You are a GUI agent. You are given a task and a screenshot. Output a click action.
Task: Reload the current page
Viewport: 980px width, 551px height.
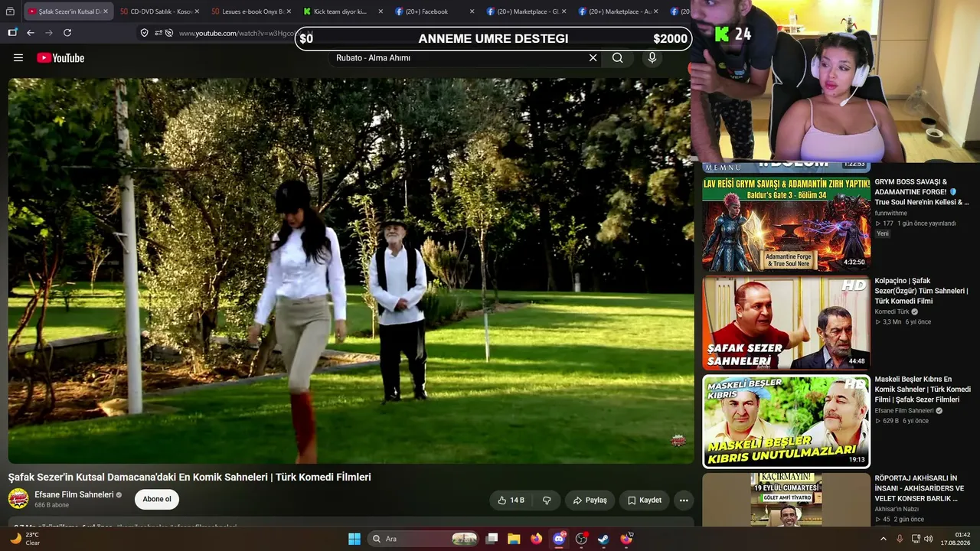click(x=67, y=33)
